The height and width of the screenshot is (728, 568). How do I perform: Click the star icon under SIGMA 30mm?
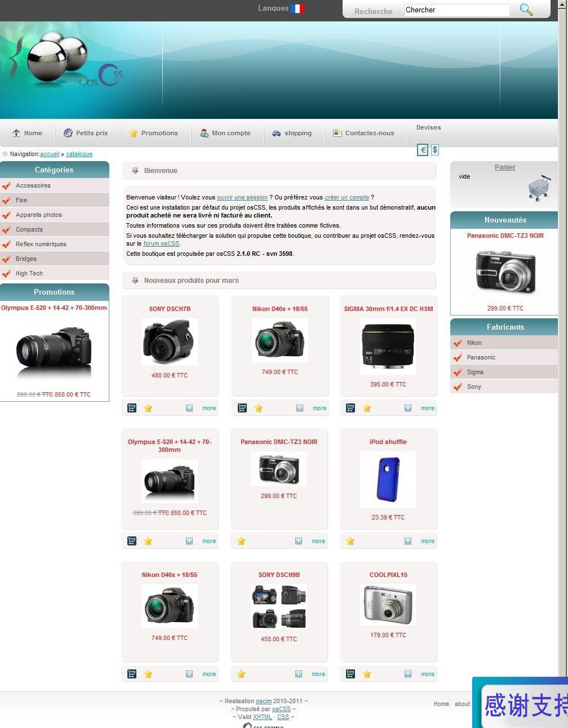click(367, 408)
